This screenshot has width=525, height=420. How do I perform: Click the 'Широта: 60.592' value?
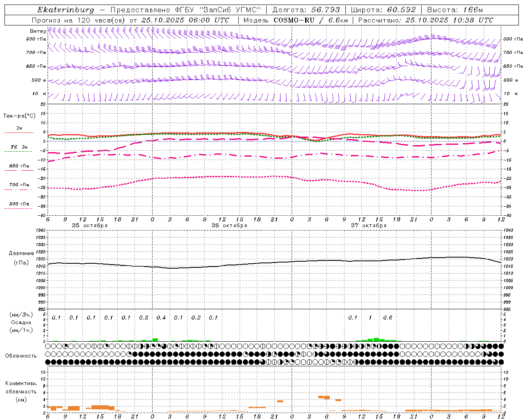coord(383,10)
